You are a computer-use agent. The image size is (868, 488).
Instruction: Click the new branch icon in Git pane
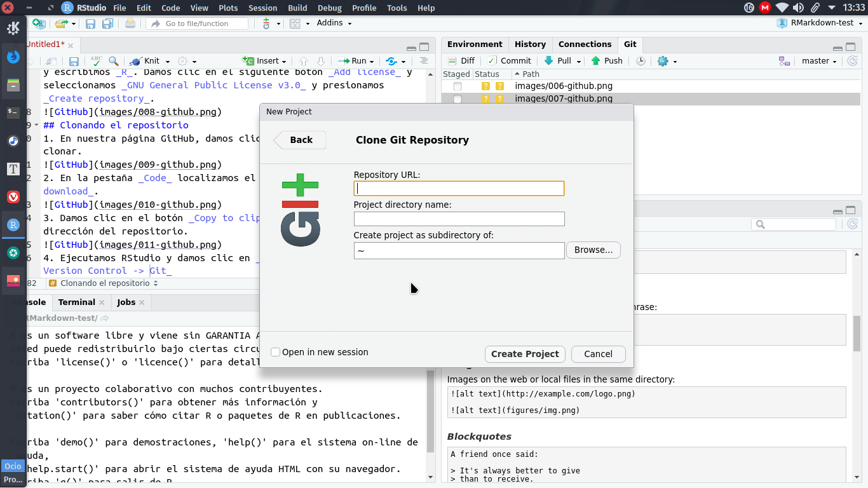tap(784, 61)
